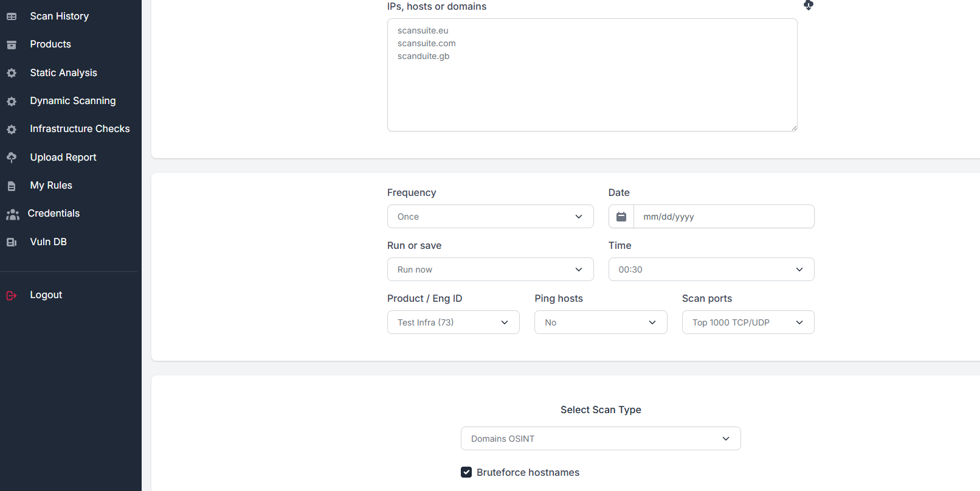The height and width of the screenshot is (491, 980).
Task: Click the Infrastructure Checks gear icon
Action: coord(12,130)
